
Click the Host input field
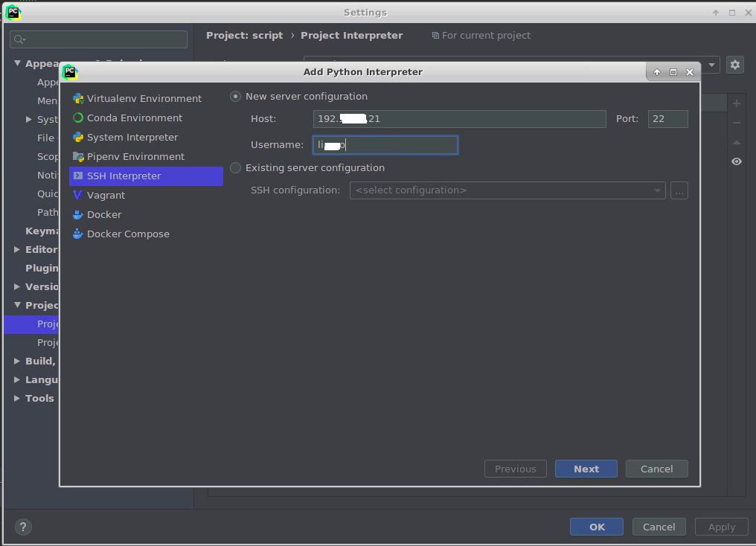point(460,119)
